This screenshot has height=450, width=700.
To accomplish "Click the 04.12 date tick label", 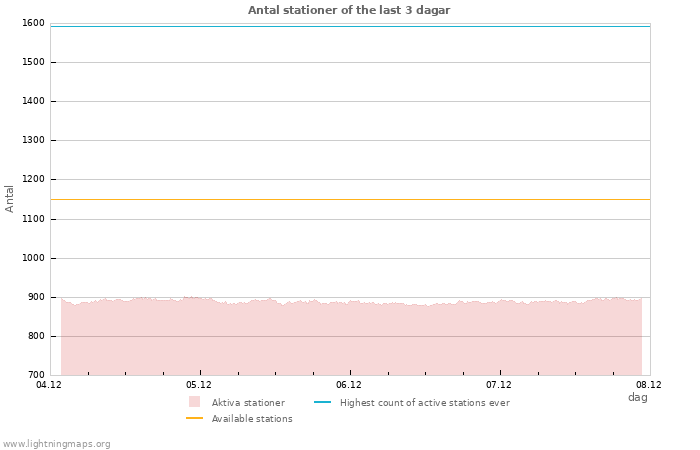I will click(49, 385).
